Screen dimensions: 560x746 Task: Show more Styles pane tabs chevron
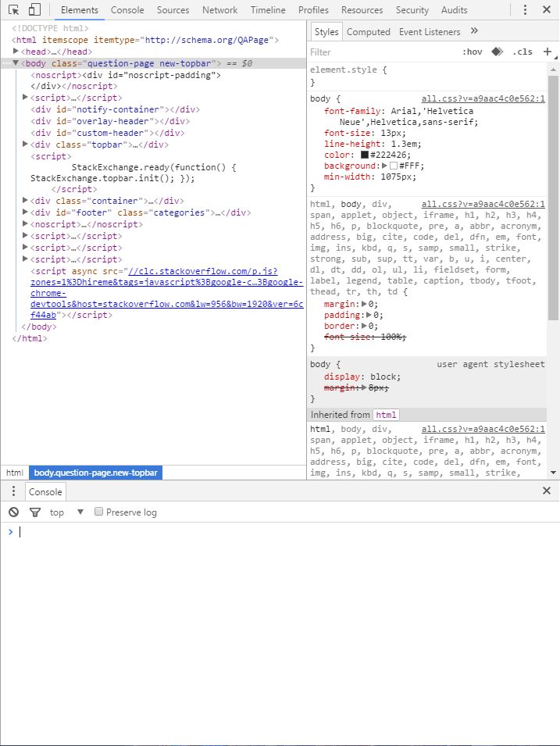[x=474, y=31]
